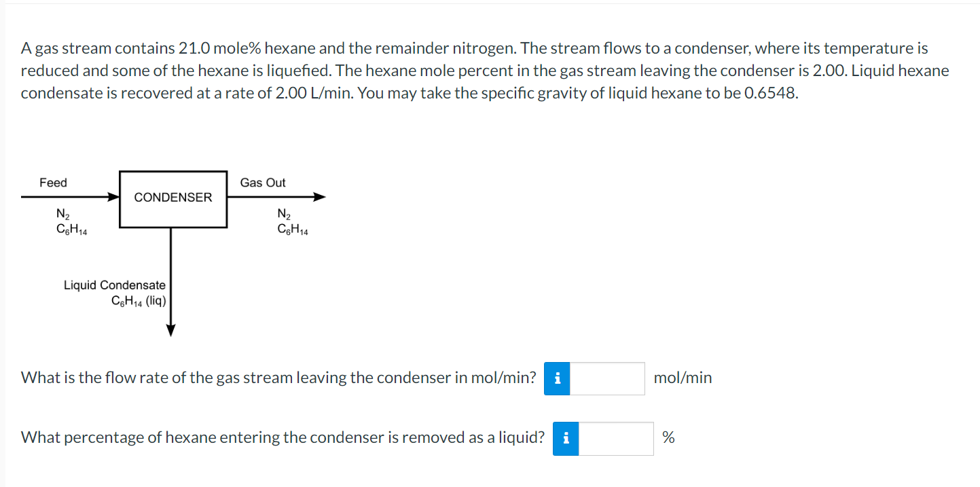Click the mol/min unit label
Screen dimensions: 980x487
point(683,378)
